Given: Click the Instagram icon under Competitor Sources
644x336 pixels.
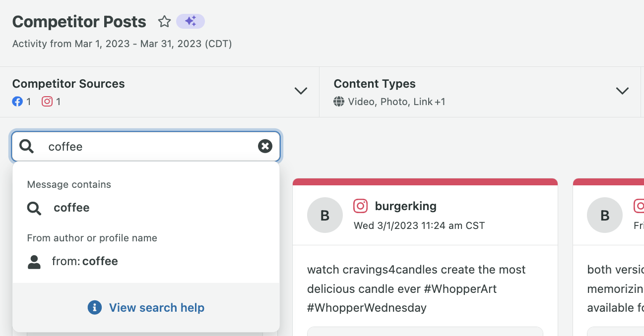Looking at the screenshot, I should [48, 101].
